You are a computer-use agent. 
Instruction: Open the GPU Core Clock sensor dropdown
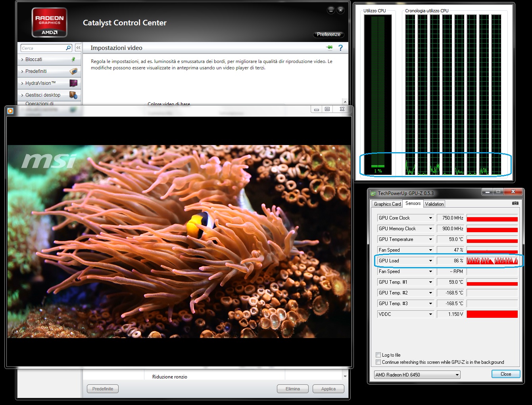coord(430,218)
